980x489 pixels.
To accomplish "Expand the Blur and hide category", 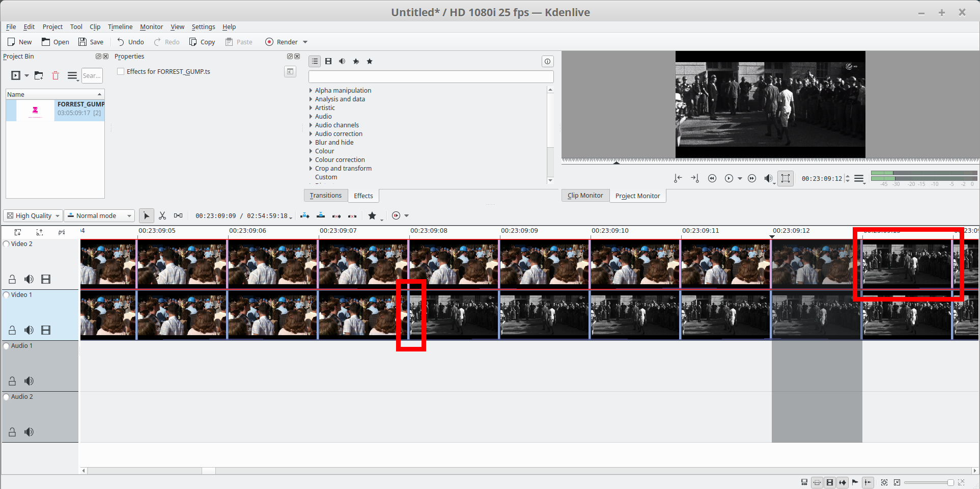I will pos(311,142).
